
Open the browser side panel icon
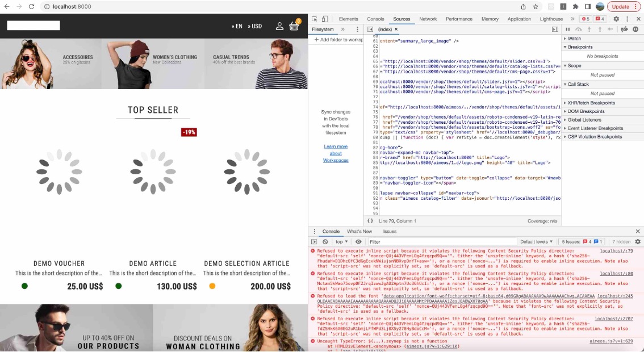[x=588, y=7]
